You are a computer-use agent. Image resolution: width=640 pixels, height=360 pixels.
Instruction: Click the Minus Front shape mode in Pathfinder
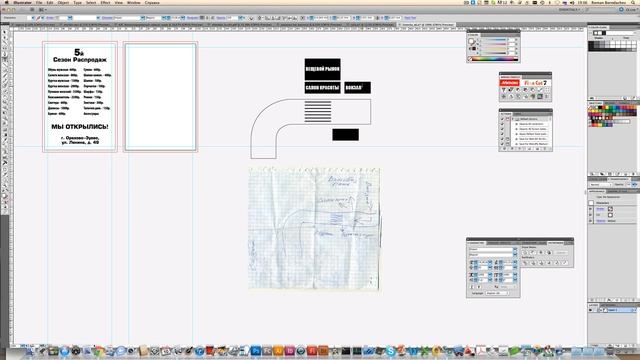pyautogui.click(x=533, y=253)
